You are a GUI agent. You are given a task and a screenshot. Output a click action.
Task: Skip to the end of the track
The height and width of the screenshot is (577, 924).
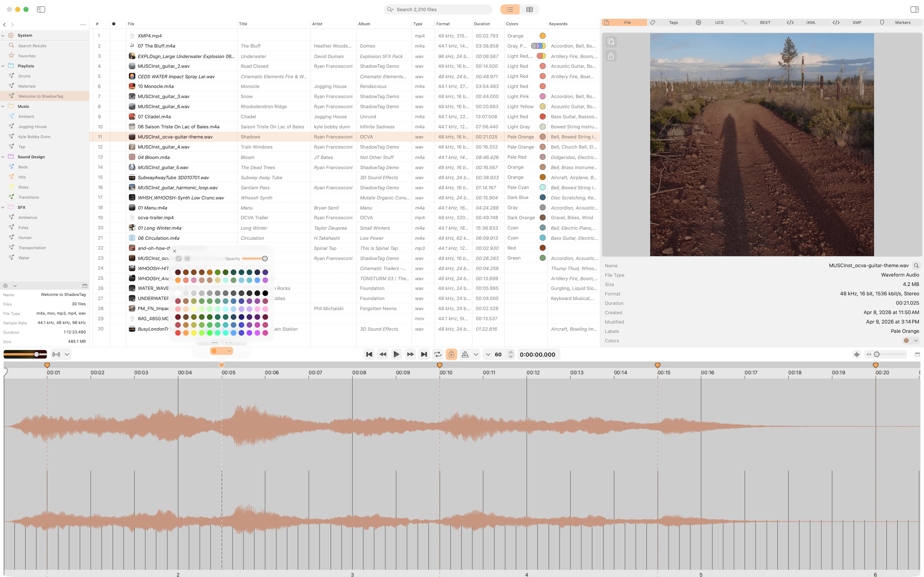click(424, 354)
